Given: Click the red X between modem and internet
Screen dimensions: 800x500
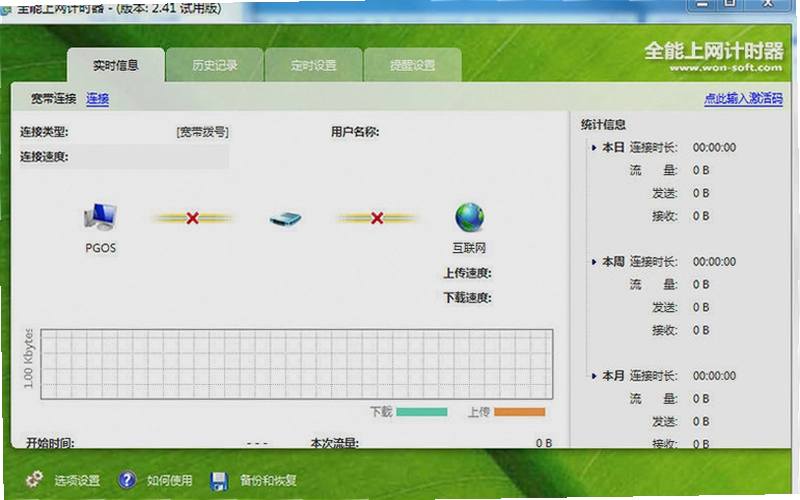Looking at the screenshot, I should 377,218.
